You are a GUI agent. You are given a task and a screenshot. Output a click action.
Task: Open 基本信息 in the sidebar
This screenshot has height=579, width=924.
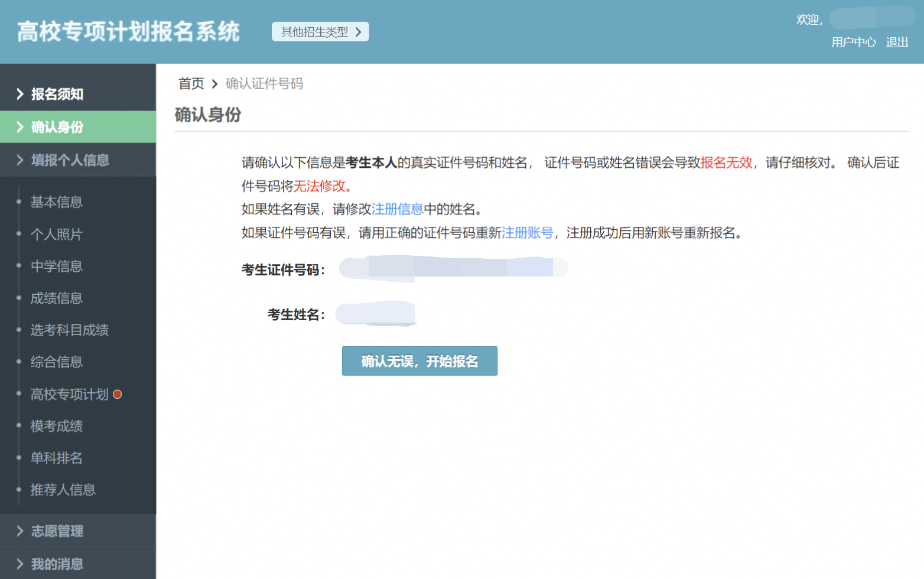click(x=57, y=202)
